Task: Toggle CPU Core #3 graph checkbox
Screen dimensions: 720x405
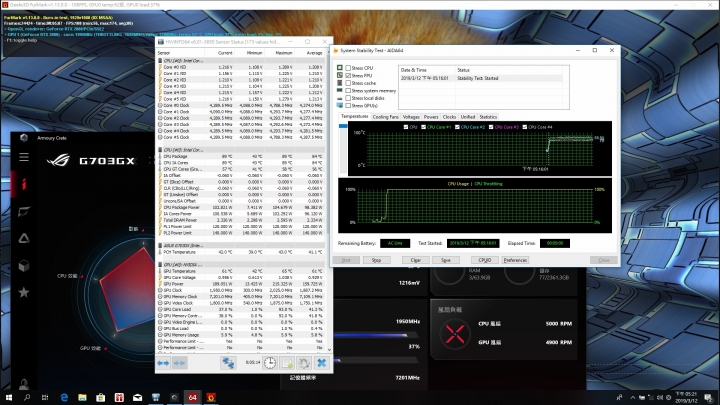Action: [x=491, y=127]
